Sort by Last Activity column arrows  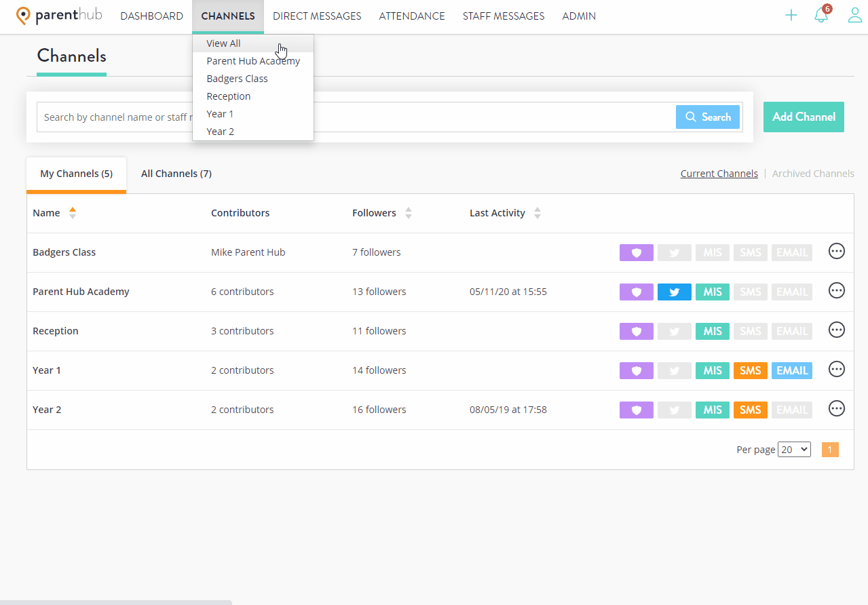click(537, 213)
